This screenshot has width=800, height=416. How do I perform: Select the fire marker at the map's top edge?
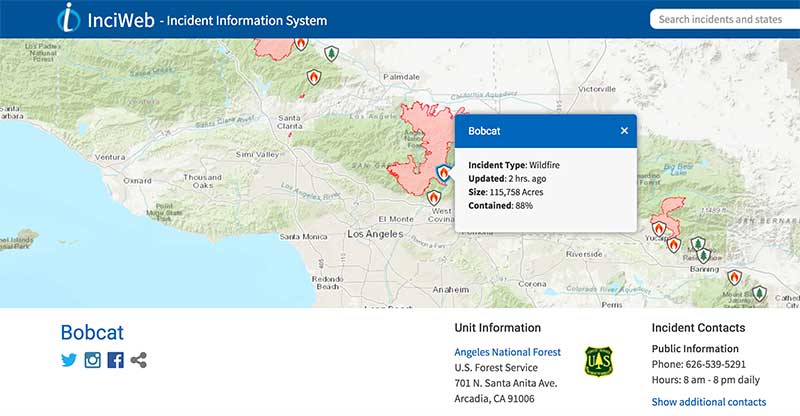pyautogui.click(x=302, y=44)
